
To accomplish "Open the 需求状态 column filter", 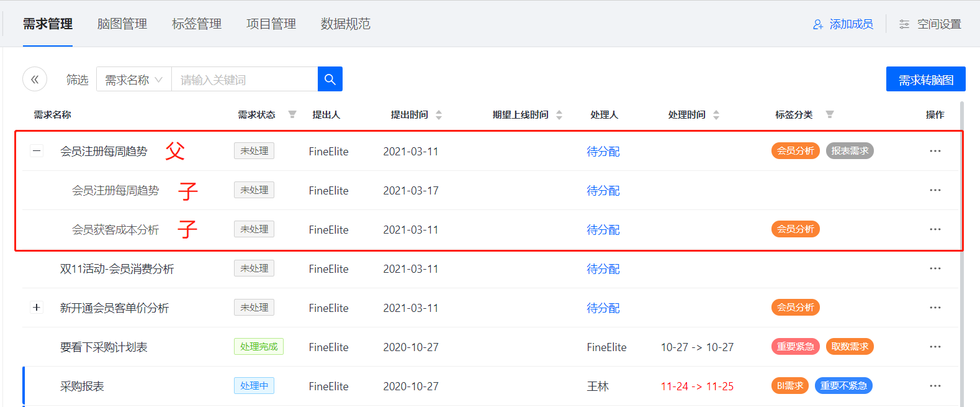I will (292, 114).
